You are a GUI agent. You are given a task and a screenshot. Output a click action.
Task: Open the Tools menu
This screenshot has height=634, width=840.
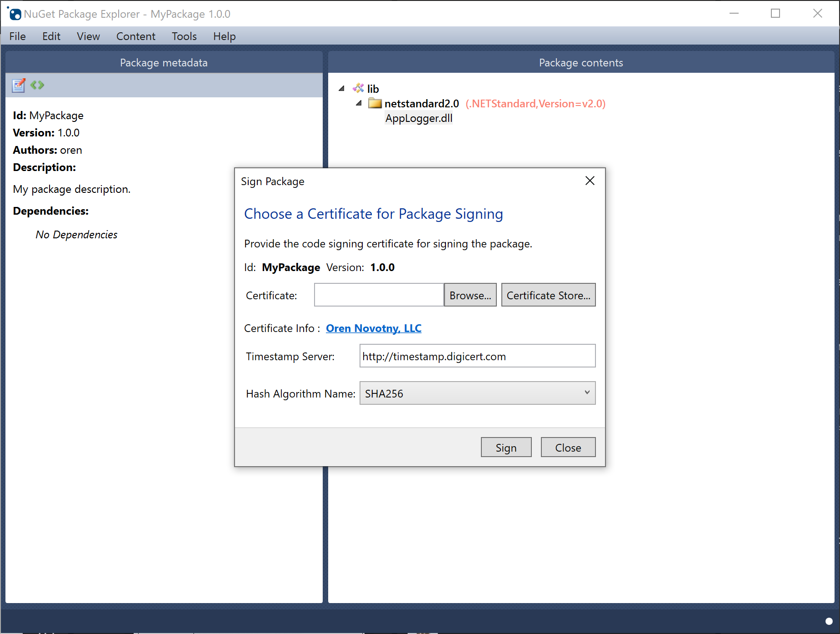click(184, 36)
